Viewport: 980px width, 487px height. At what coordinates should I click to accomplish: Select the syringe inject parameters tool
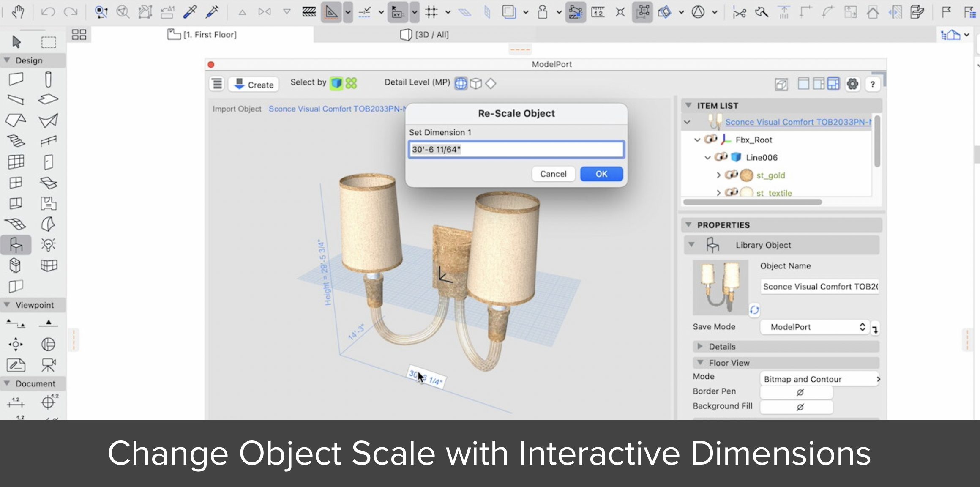pos(212,11)
